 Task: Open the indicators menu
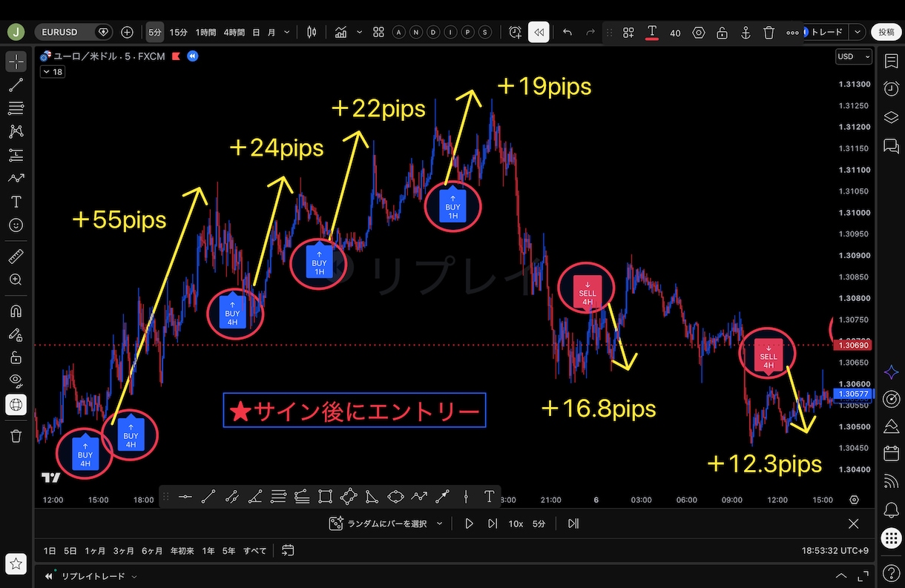coord(340,32)
